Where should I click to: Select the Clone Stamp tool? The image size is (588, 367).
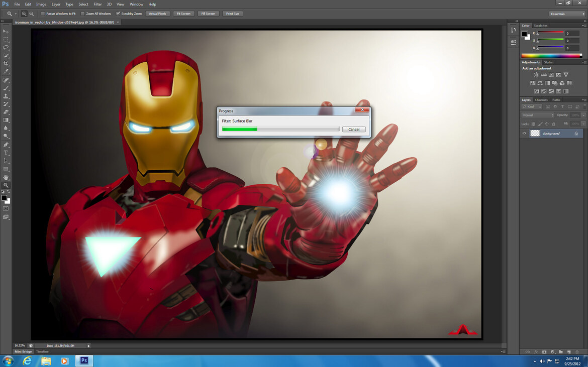[x=6, y=96]
